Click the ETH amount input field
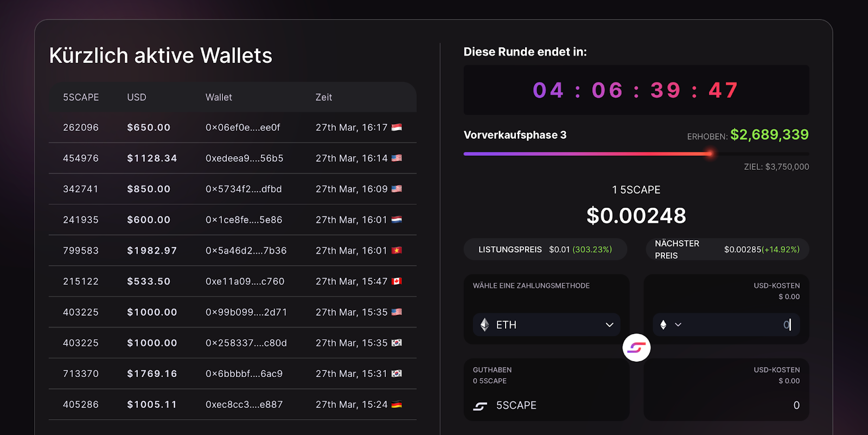 point(726,325)
